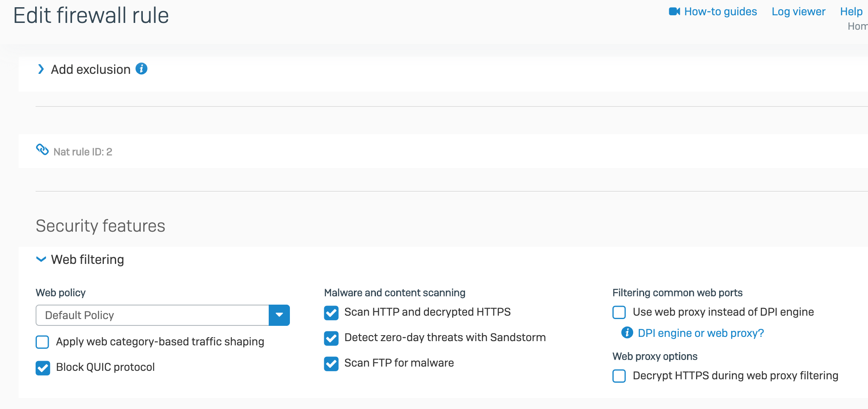The height and width of the screenshot is (409, 868).
Task: Open the Web policy dropdown arrow
Action: click(x=279, y=315)
